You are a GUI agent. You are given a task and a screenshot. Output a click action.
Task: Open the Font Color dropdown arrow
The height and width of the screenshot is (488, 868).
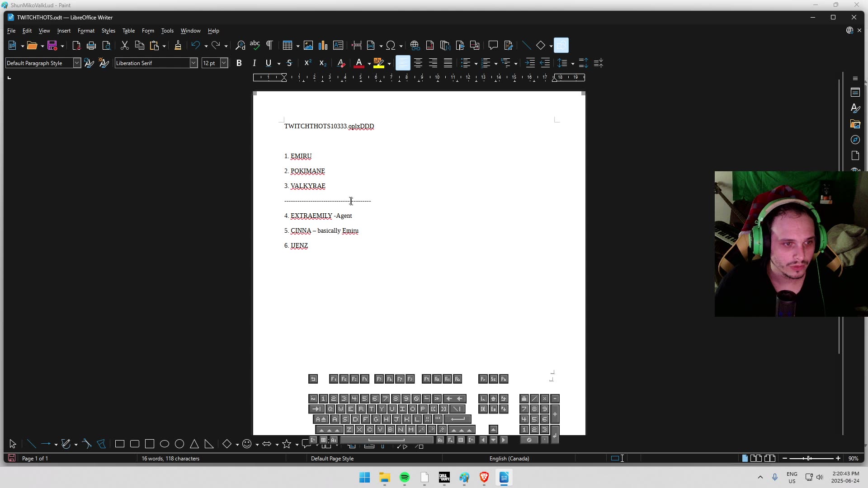(x=369, y=63)
